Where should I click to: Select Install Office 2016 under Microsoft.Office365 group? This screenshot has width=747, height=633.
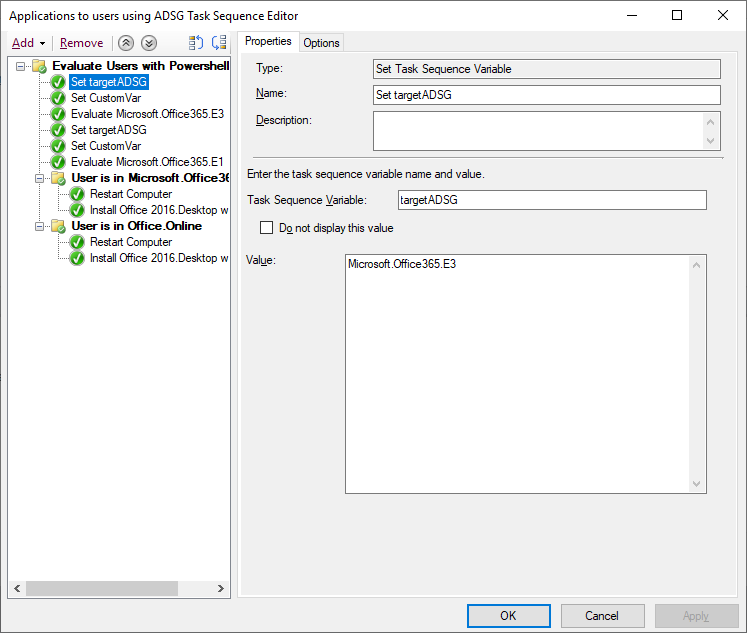point(159,210)
